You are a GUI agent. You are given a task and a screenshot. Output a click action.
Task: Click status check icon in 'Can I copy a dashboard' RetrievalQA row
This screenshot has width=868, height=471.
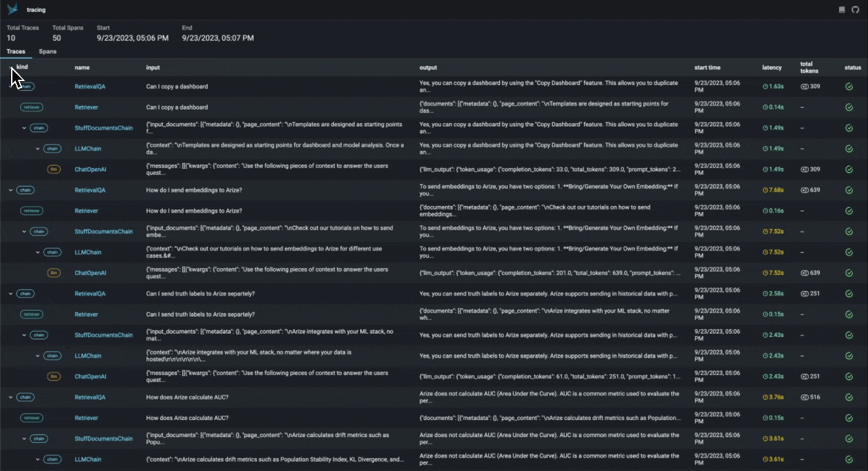tap(849, 86)
